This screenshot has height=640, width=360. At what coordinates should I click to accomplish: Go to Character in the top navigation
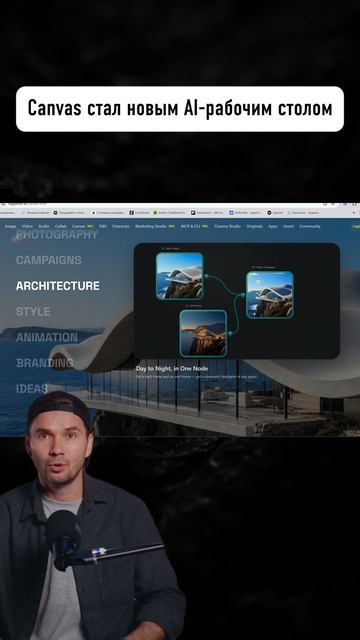tap(121, 226)
